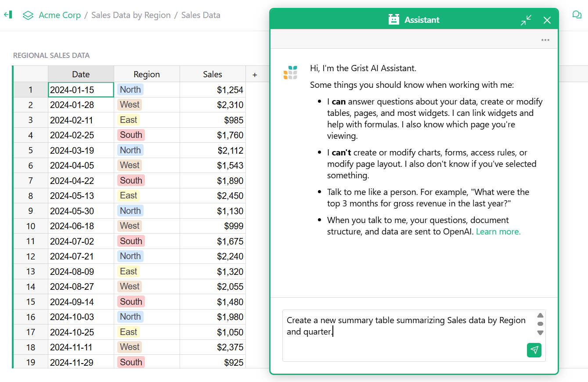
Task: Click the West tag in row 6
Action: [130, 165]
